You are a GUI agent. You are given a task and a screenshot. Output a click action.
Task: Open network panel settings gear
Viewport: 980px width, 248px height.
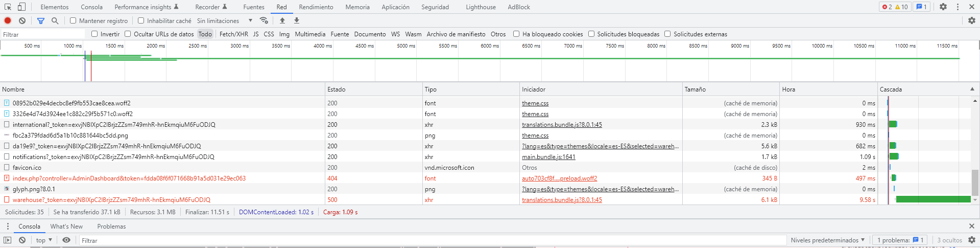tap(972, 20)
